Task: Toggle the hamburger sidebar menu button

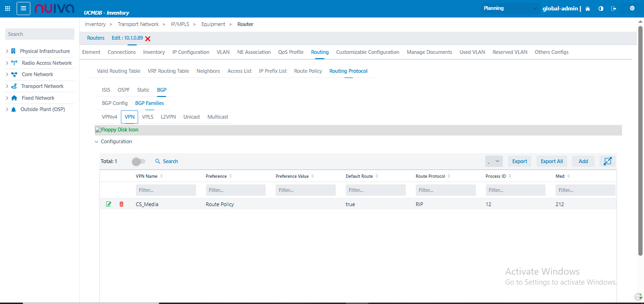Action: click(24, 9)
